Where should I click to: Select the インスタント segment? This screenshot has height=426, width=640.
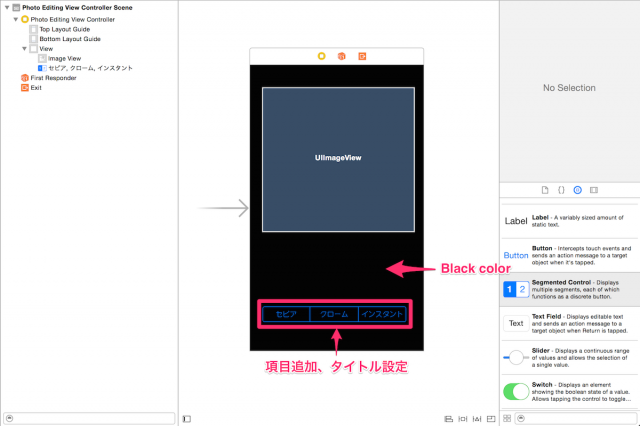[382, 314]
